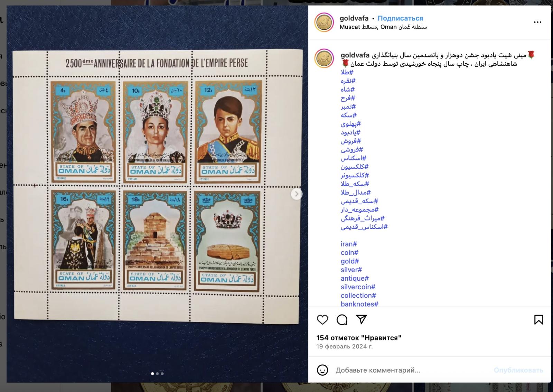Open three-dots more options menu
Image resolution: width=553 pixels, height=392 pixels.
tap(537, 22)
